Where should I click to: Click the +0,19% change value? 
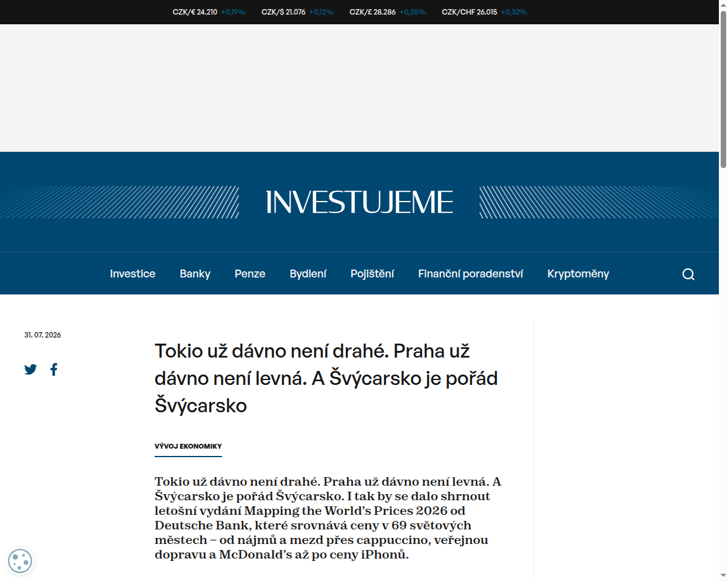[x=233, y=12]
